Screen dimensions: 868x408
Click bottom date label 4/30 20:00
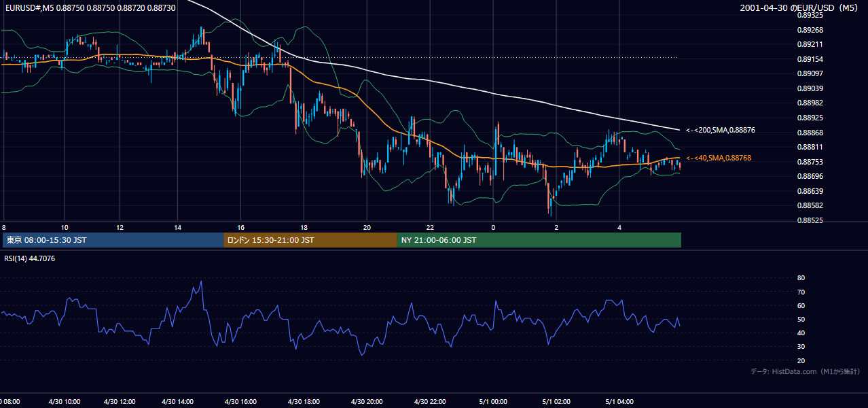click(367, 402)
